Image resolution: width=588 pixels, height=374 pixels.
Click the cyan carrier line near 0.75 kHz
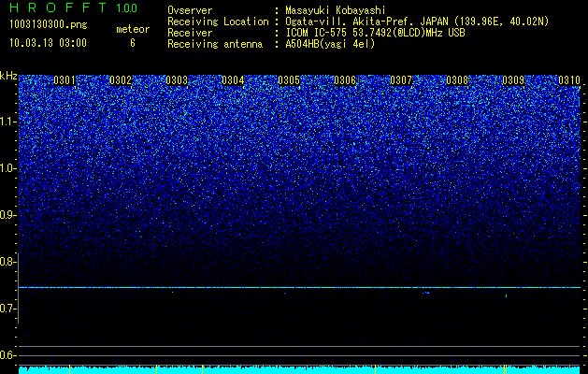click(x=299, y=287)
